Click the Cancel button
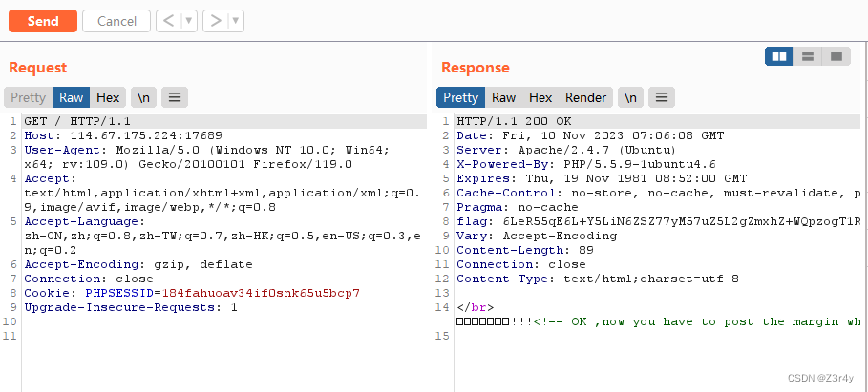The image size is (868, 392). [116, 21]
